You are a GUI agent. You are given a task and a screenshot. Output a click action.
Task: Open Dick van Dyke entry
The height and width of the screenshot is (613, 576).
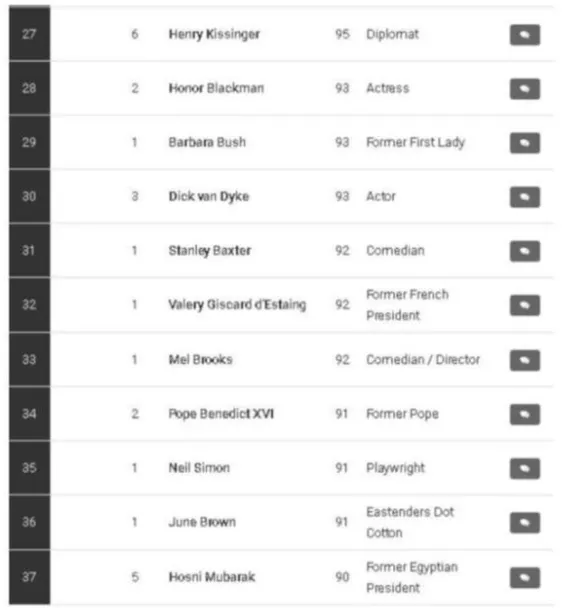coord(208,196)
